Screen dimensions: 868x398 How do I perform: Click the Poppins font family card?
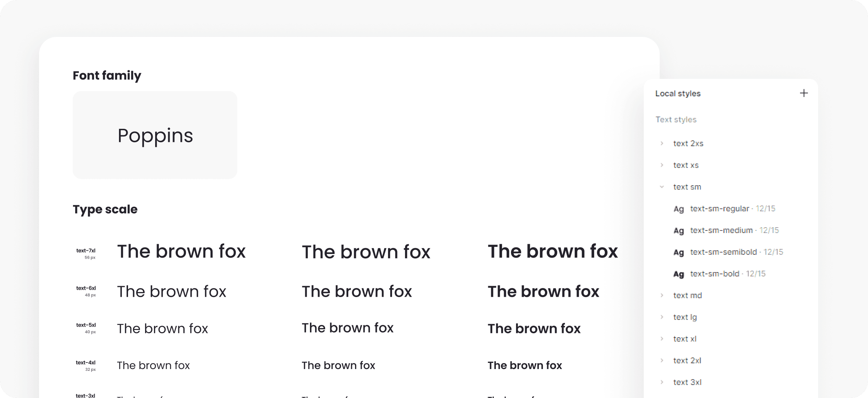click(155, 135)
